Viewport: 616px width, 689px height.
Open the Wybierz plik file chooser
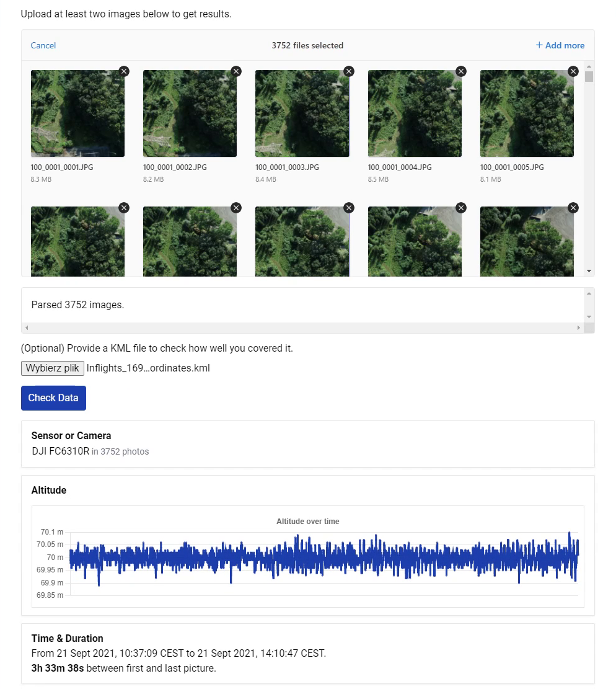click(53, 368)
